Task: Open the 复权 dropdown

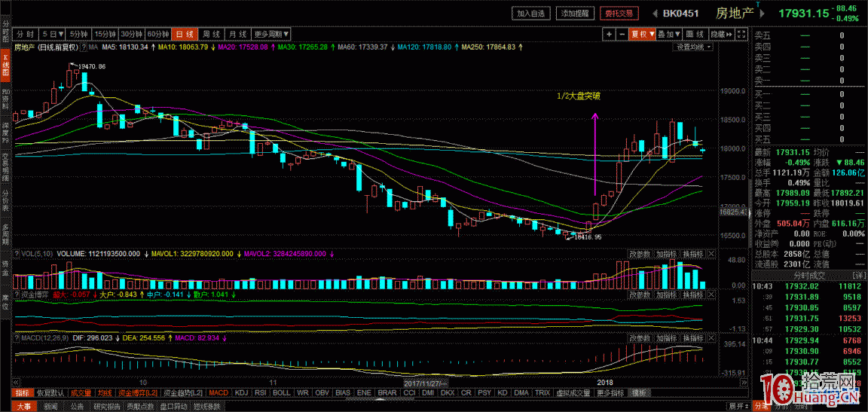Action: (x=642, y=35)
